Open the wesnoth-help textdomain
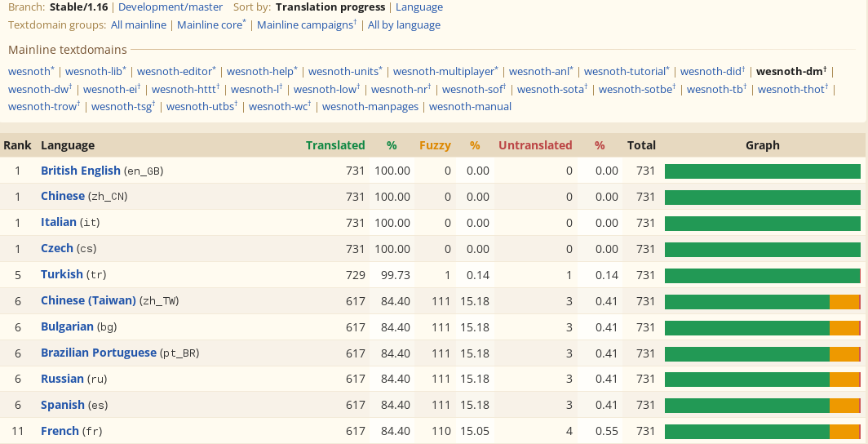Viewport: 868px width, 444px height. pyautogui.click(x=263, y=72)
